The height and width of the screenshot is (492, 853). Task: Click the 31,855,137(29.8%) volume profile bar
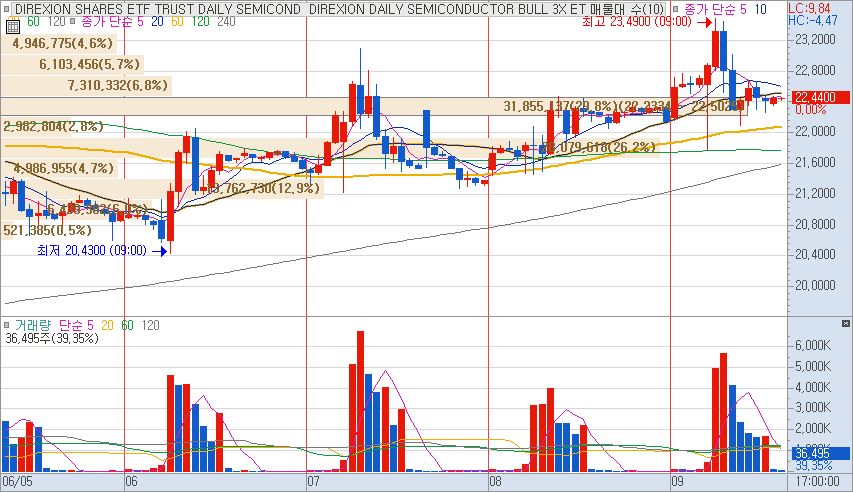(374, 106)
